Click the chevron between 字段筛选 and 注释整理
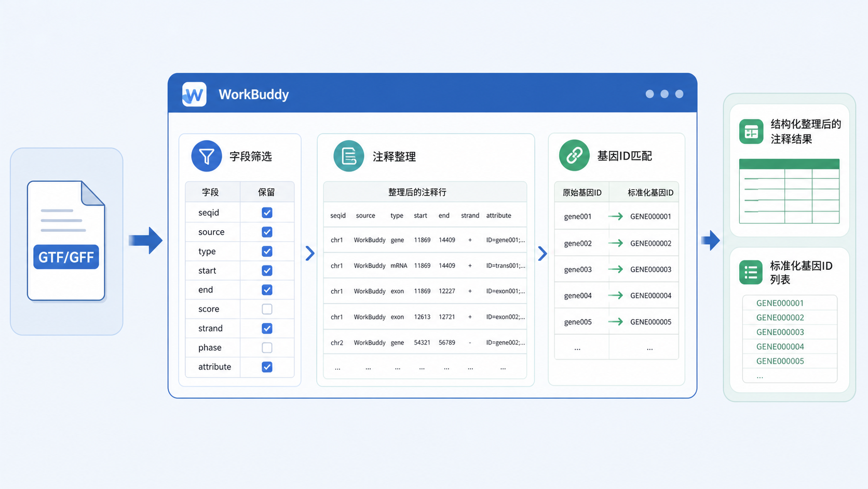868x489 pixels. (x=310, y=253)
